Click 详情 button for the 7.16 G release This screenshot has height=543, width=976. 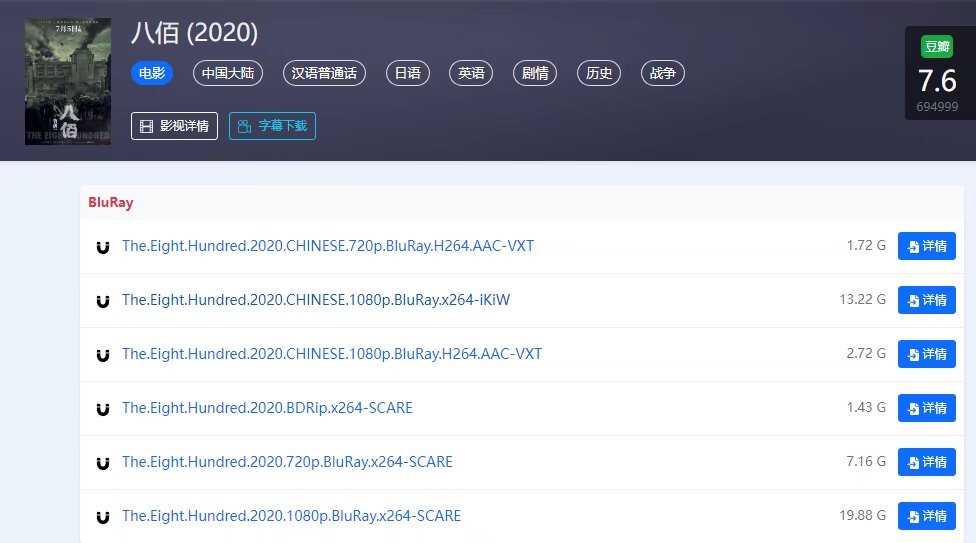click(926, 462)
